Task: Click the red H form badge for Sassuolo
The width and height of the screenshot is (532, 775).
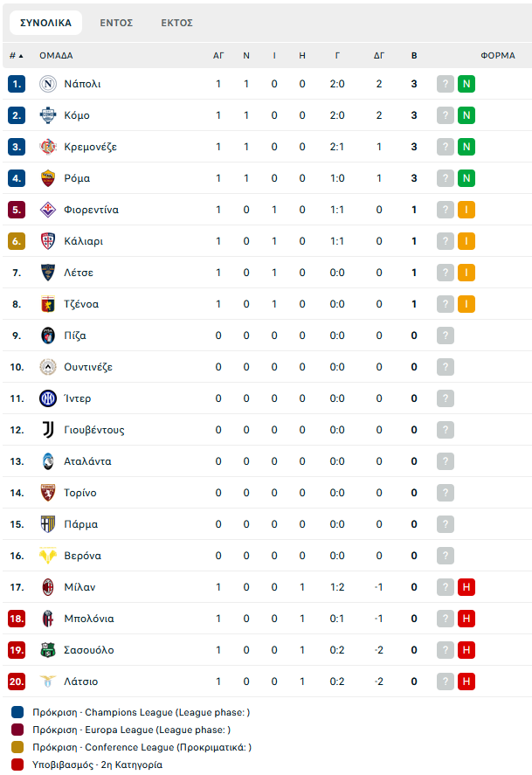Action: tap(466, 650)
